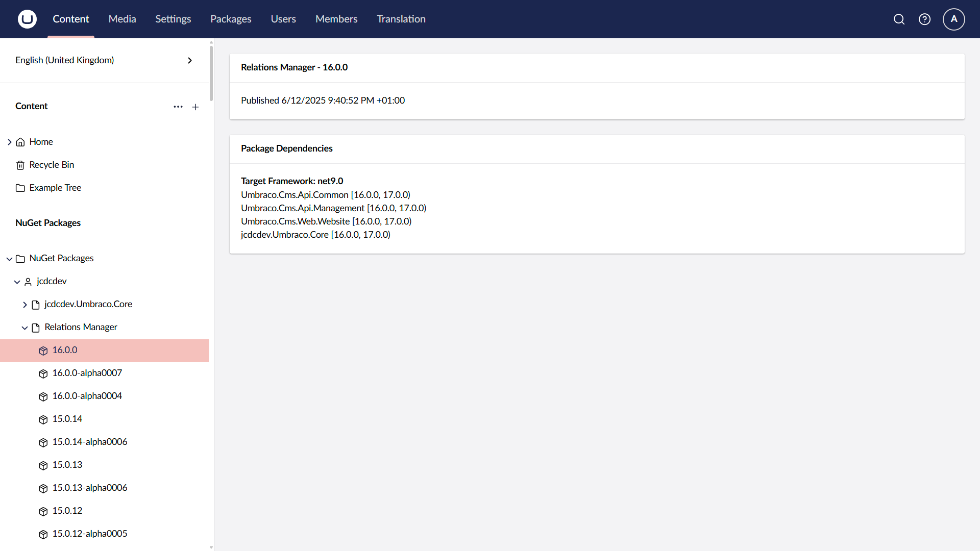Click the document icon beside Relations Manager
The height and width of the screenshot is (551, 980).
[x=36, y=327]
